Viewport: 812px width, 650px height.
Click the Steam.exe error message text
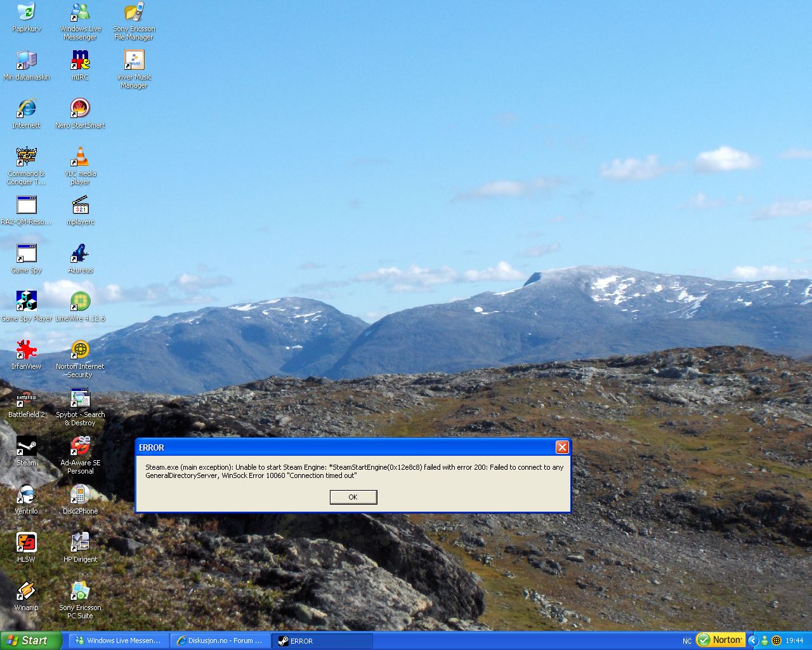point(354,471)
